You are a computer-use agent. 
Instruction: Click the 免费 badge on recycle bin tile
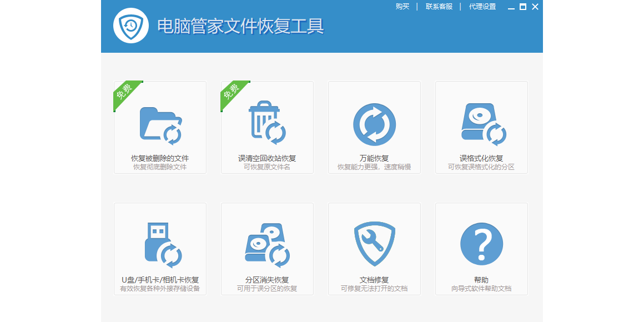point(231,92)
